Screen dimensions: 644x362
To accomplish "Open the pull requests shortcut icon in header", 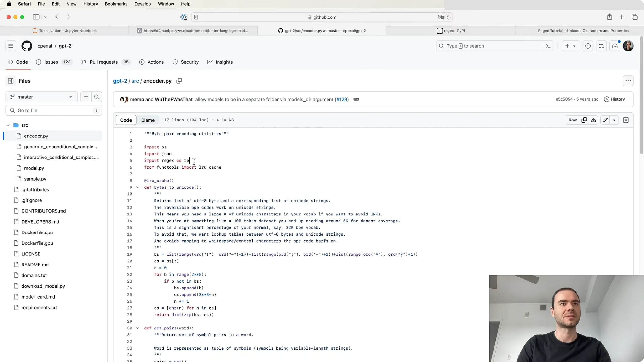I will [x=601, y=46].
